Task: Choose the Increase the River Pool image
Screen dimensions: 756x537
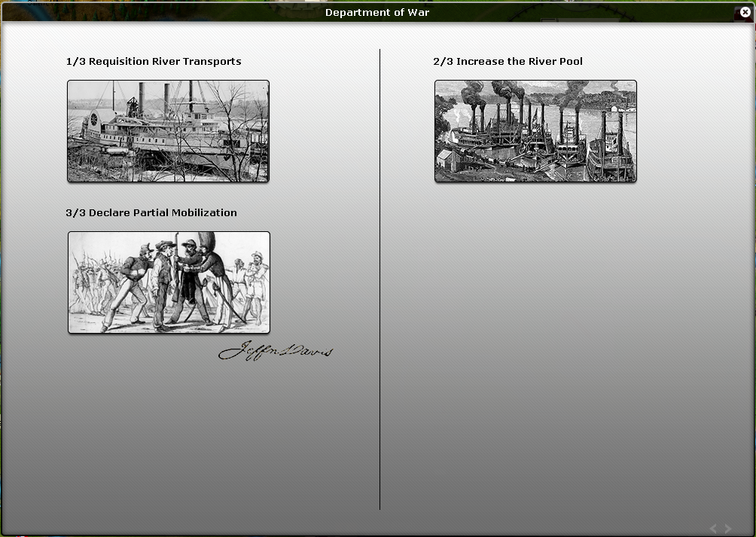Action: click(x=535, y=131)
